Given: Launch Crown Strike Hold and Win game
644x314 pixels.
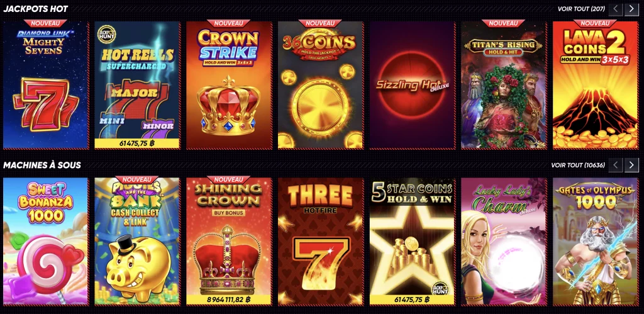Looking at the screenshot, I should (x=229, y=85).
